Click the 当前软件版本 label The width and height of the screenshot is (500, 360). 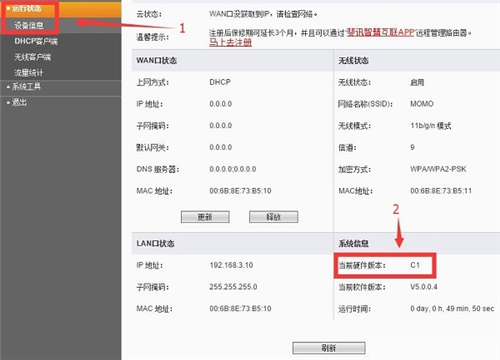(x=362, y=287)
